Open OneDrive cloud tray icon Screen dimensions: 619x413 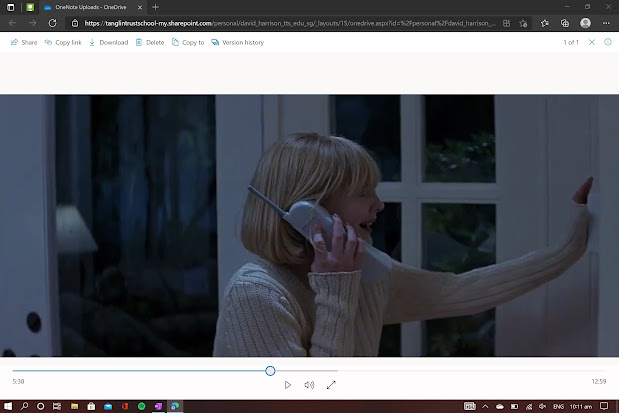[x=500, y=406]
